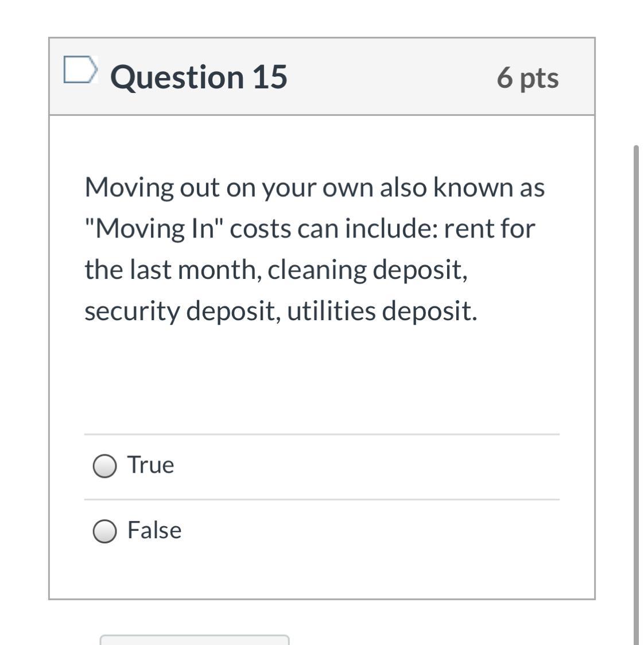Select the True radio button
This screenshot has width=644, height=645.
point(104,466)
